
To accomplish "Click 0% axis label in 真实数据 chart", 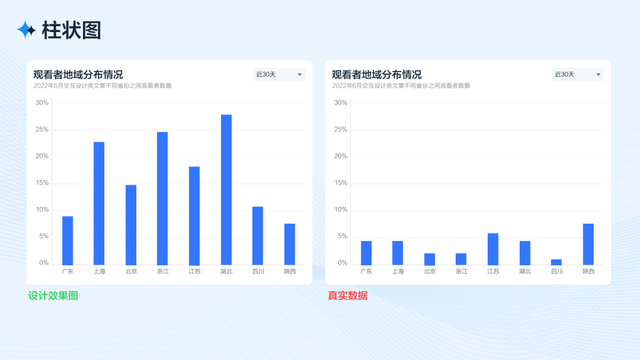I will (342, 262).
